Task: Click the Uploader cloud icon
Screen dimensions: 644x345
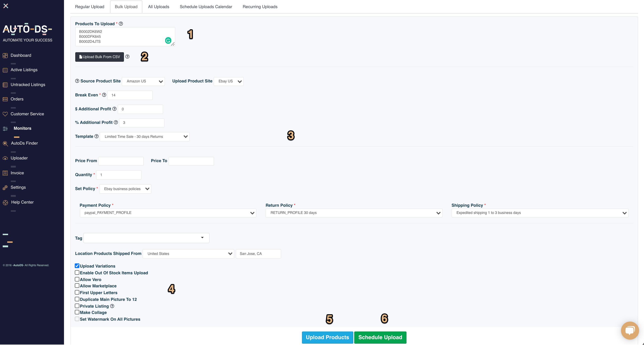Action: [5, 158]
